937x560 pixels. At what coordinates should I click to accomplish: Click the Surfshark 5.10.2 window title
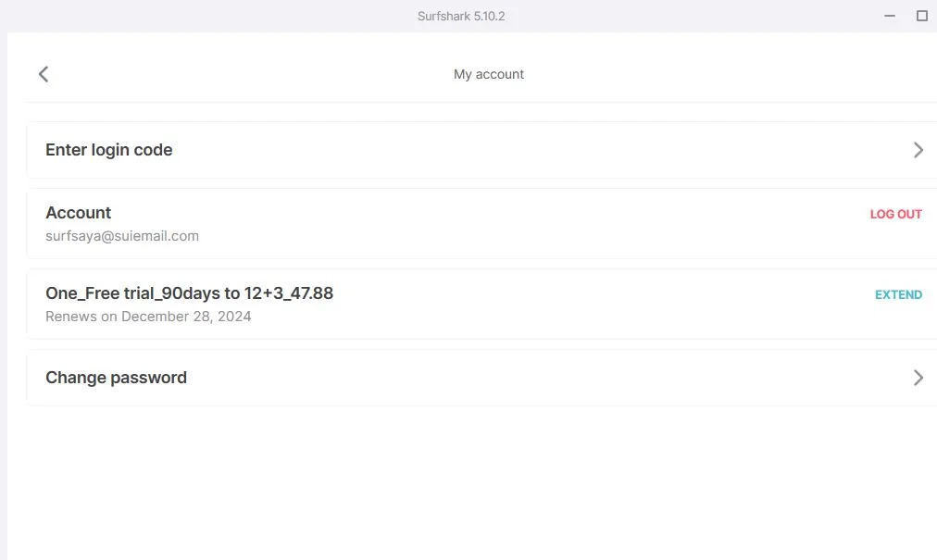point(461,16)
